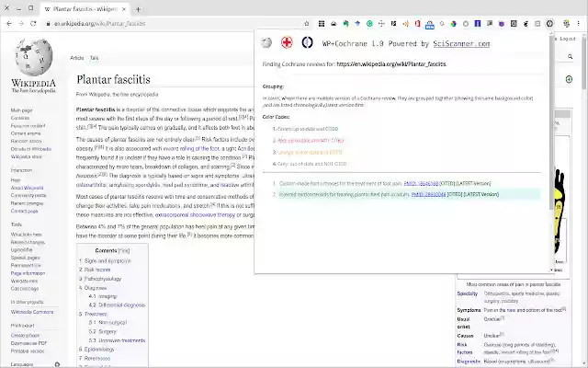Jump to Epidemiology section in contents
Image resolution: width=588 pixels, height=368 pixels.
99,350
